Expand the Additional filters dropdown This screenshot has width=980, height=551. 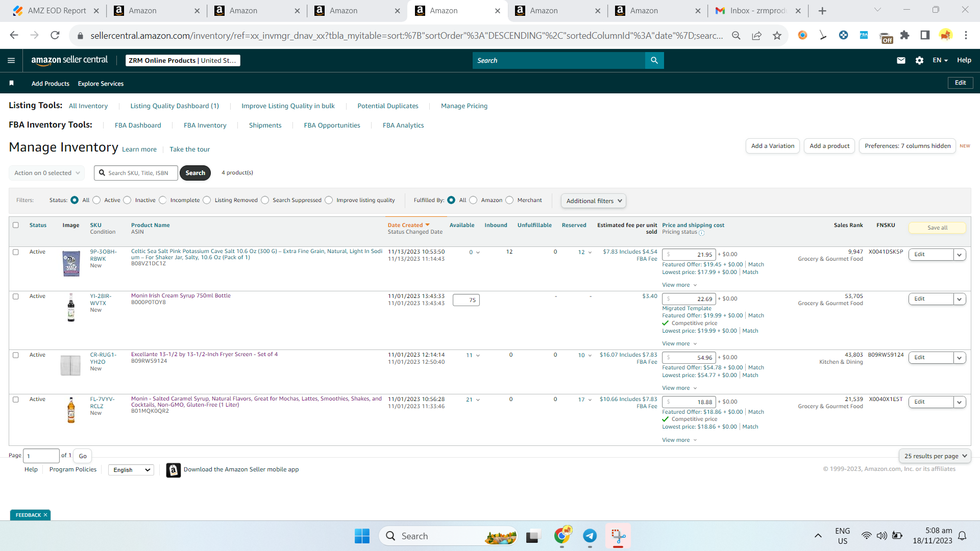pos(594,201)
